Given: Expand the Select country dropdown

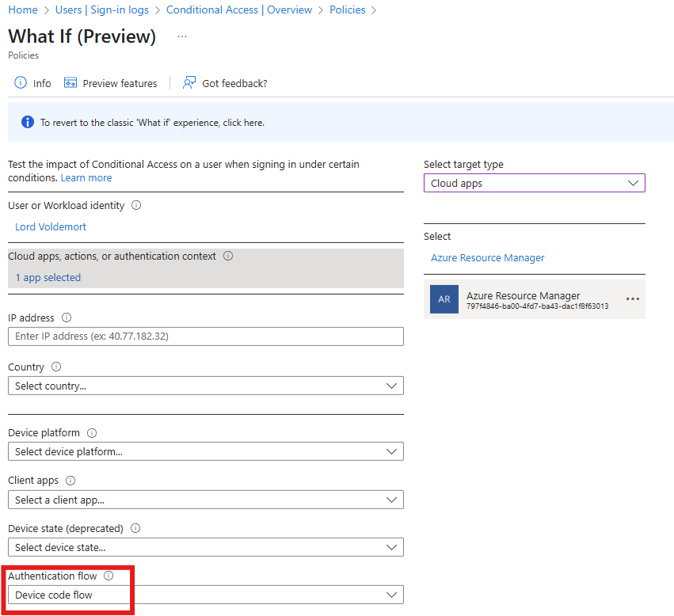Looking at the screenshot, I should (x=205, y=386).
